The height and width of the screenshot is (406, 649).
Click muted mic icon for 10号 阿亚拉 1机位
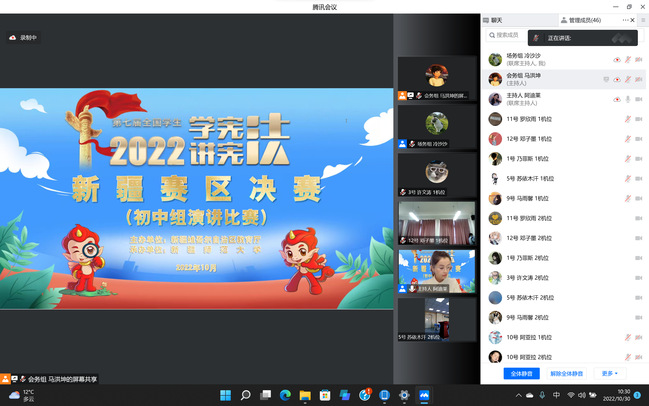[x=628, y=337]
